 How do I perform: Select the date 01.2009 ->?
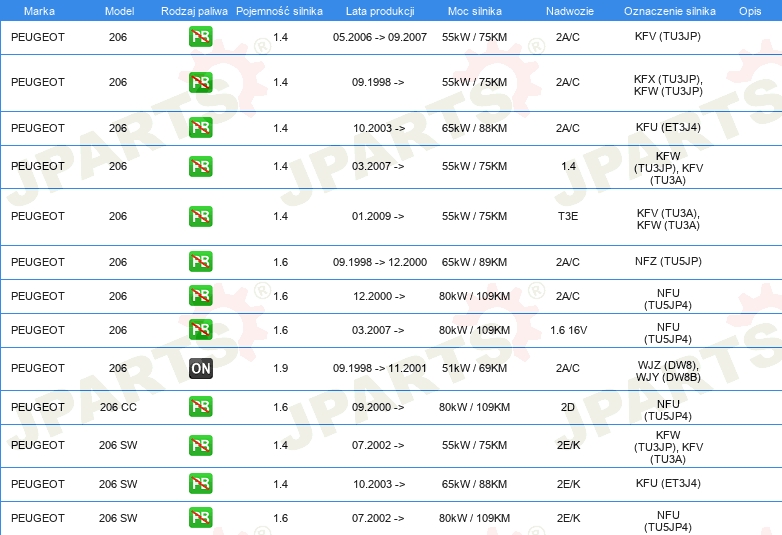[378, 216]
